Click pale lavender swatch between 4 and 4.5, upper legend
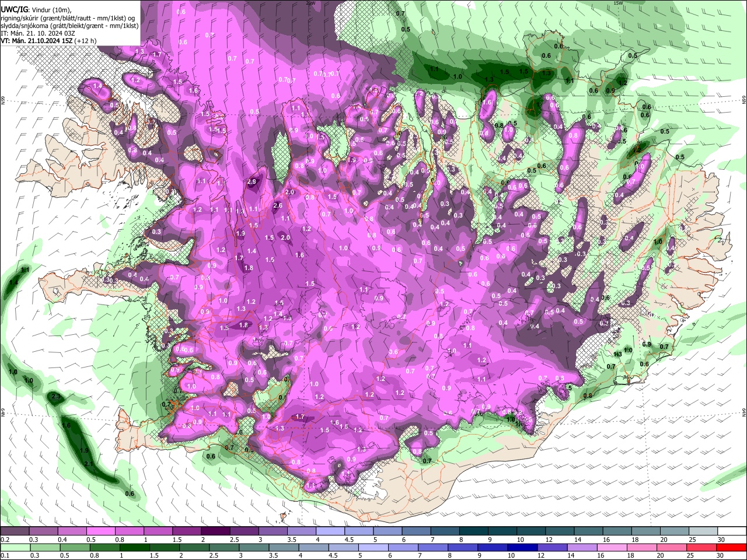 (x=329, y=531)
